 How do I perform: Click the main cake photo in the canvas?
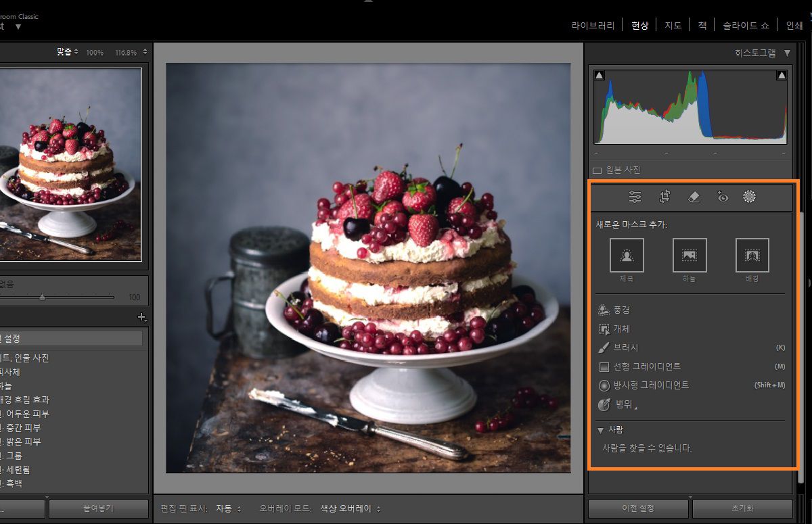tap(368, 268)
